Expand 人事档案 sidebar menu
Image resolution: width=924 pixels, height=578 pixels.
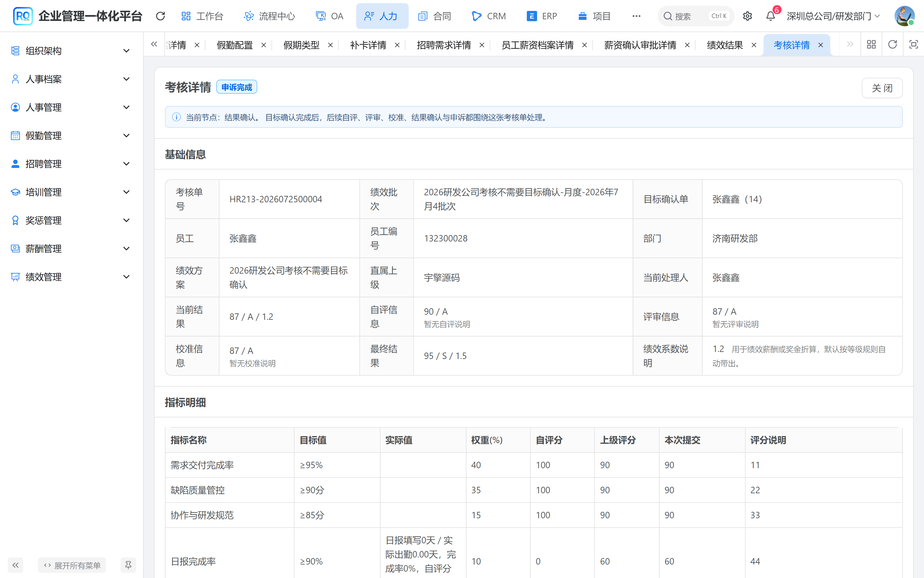pyautogui.click(x=71, y=79)
